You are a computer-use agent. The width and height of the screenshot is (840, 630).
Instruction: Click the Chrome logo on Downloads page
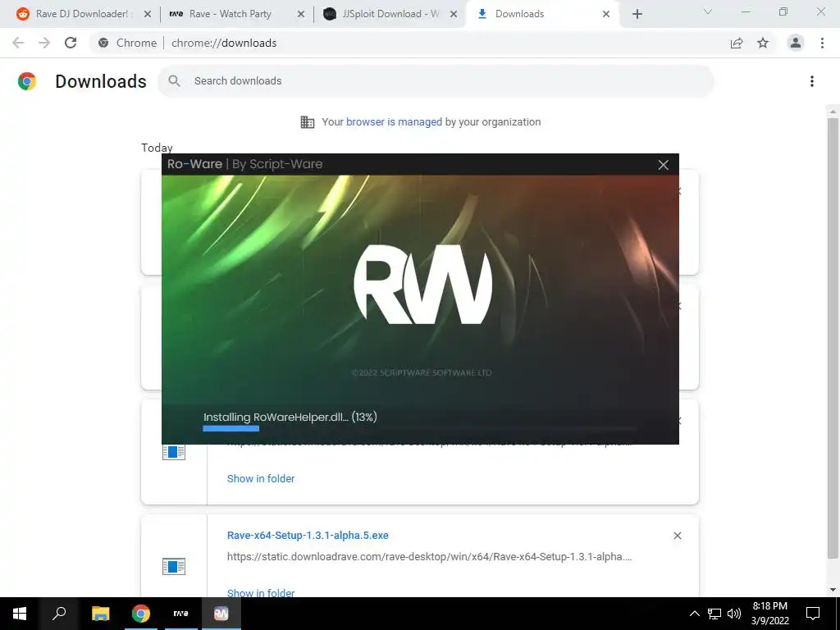27,81
